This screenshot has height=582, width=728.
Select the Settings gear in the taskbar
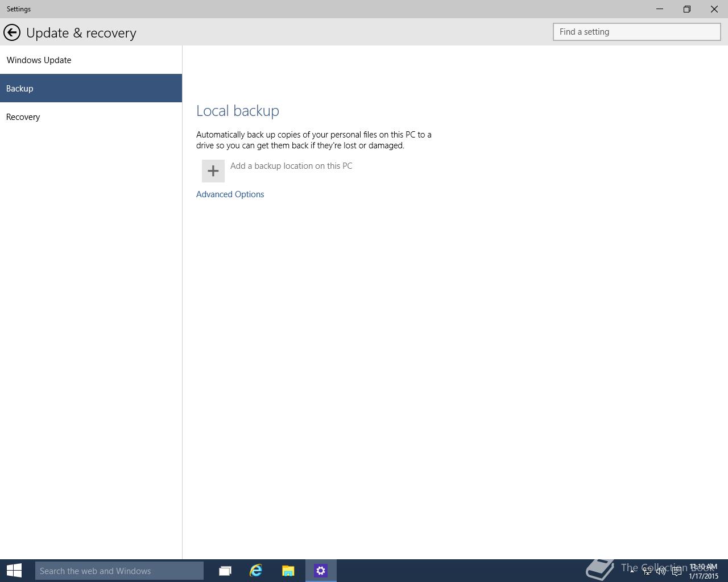click(321, 571)
